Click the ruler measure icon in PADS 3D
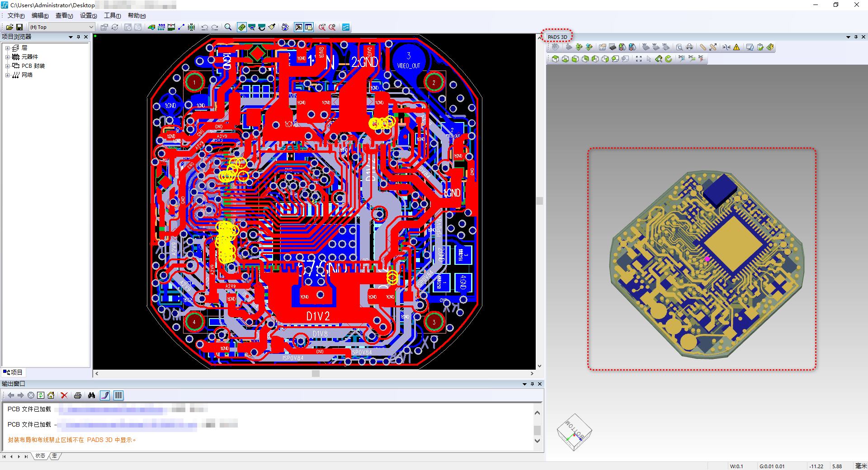Screen dimensions: 868x470 (703, 47)
